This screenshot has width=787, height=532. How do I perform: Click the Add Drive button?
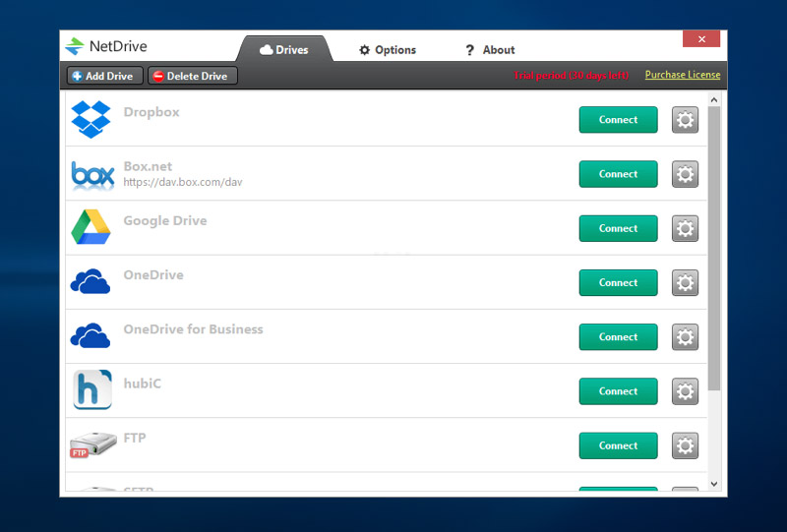pyautogui.click(x=105, y=76)
